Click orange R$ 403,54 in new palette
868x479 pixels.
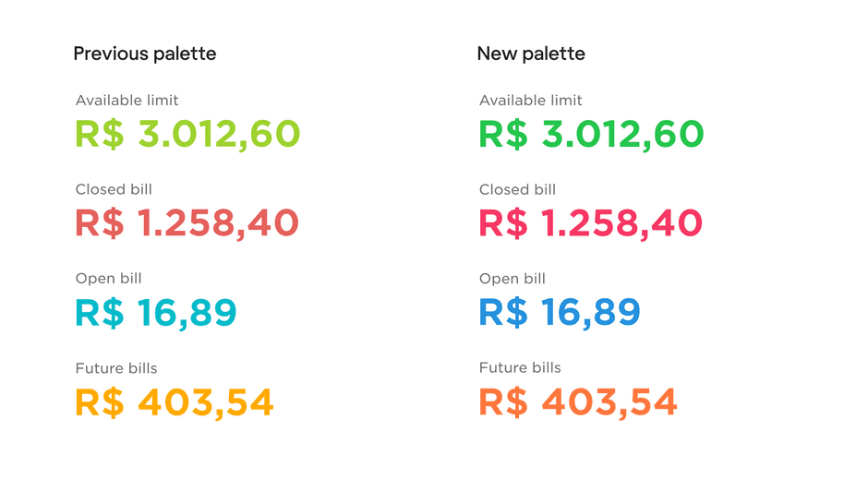coord(578,402)
